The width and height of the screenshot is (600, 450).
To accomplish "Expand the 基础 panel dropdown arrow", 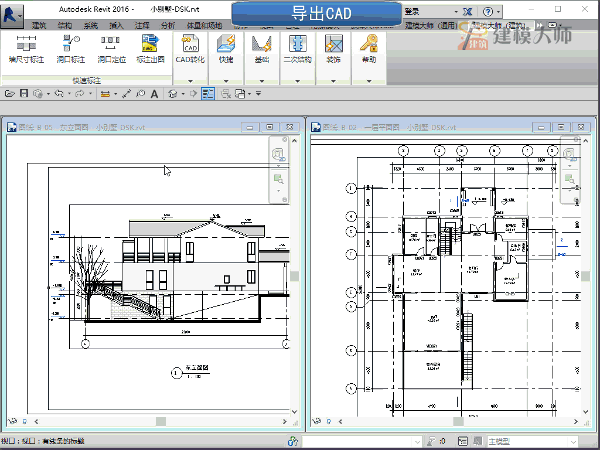I will pos(262,81).
